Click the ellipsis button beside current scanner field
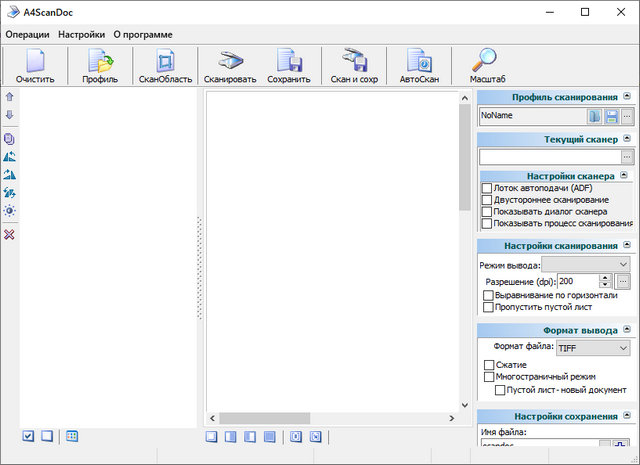The image size is (640, 465). 626,157
